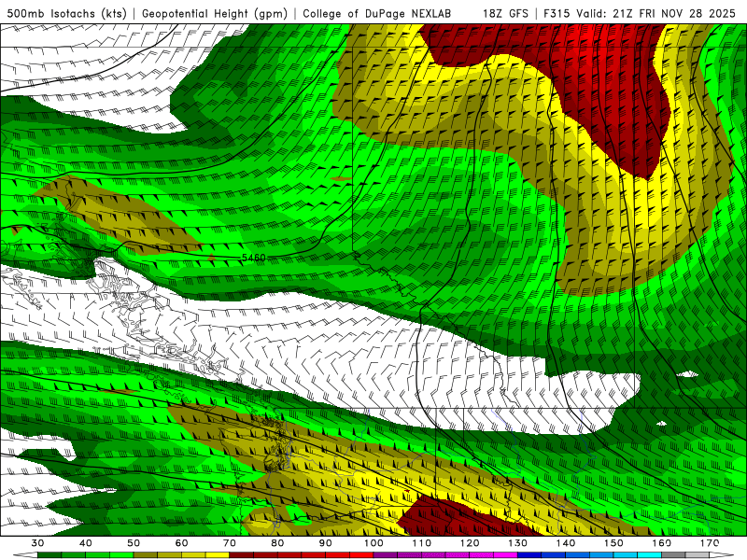Click the "18Z GFS" model run text
This screenshot has height=560, width=747.
pos(505,13)
